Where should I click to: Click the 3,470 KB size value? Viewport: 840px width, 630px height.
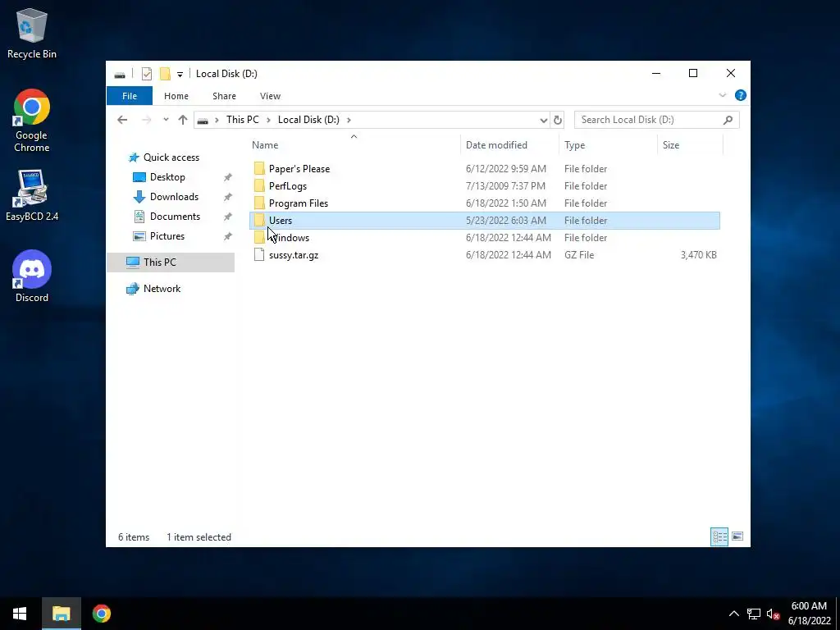coord(699,255)
